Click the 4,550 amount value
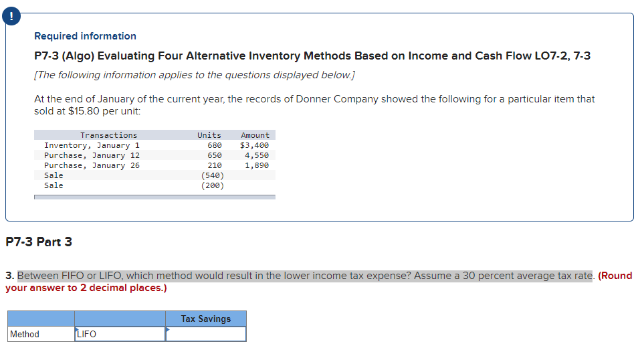This screenshot has width=644, height=354. (x=257, y=155)
